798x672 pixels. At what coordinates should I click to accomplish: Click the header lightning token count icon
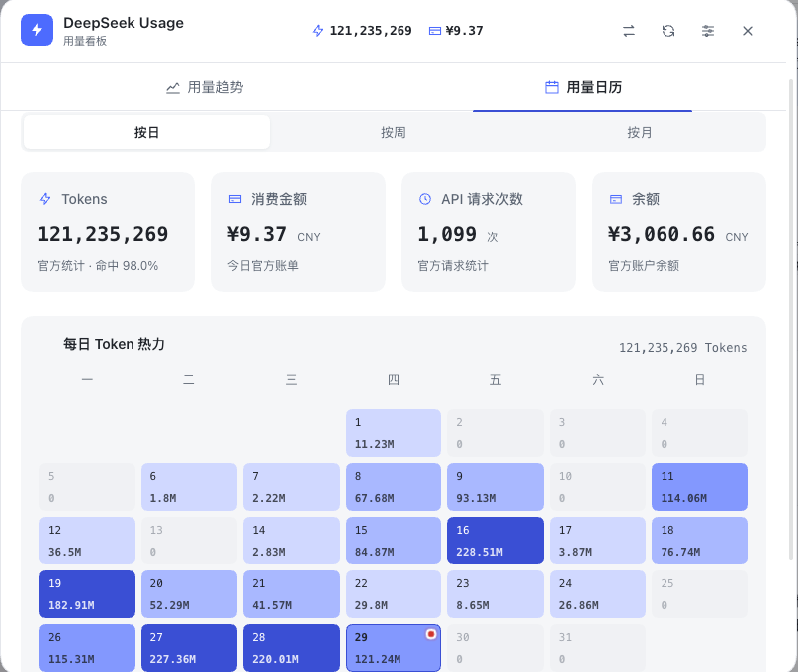click(318, 31)
